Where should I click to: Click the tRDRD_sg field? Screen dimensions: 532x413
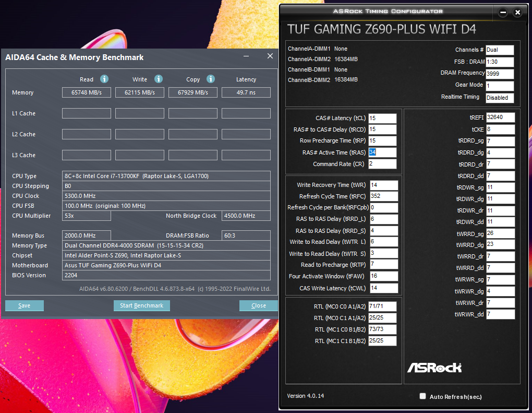point(501,141)
